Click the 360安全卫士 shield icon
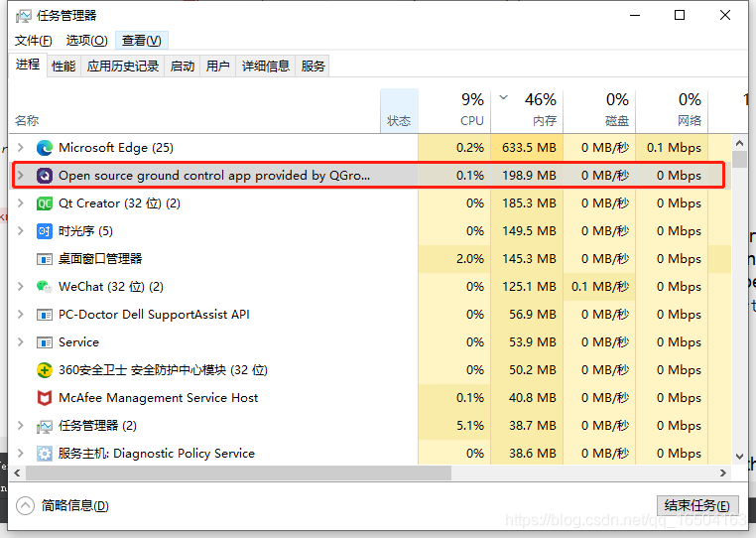Image resolution: width=756 pixels, height=538 pixels. point(45,370)
